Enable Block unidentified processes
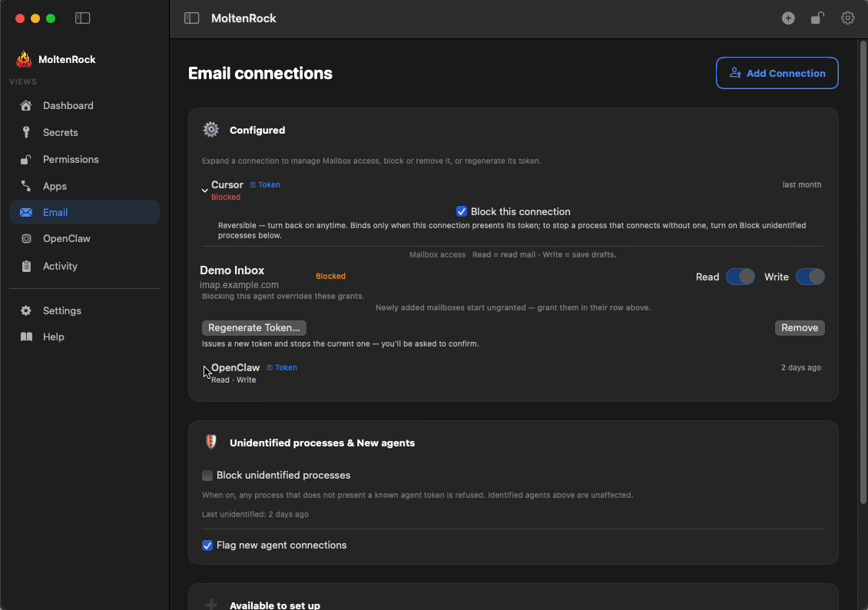 (x=207, y=476)
